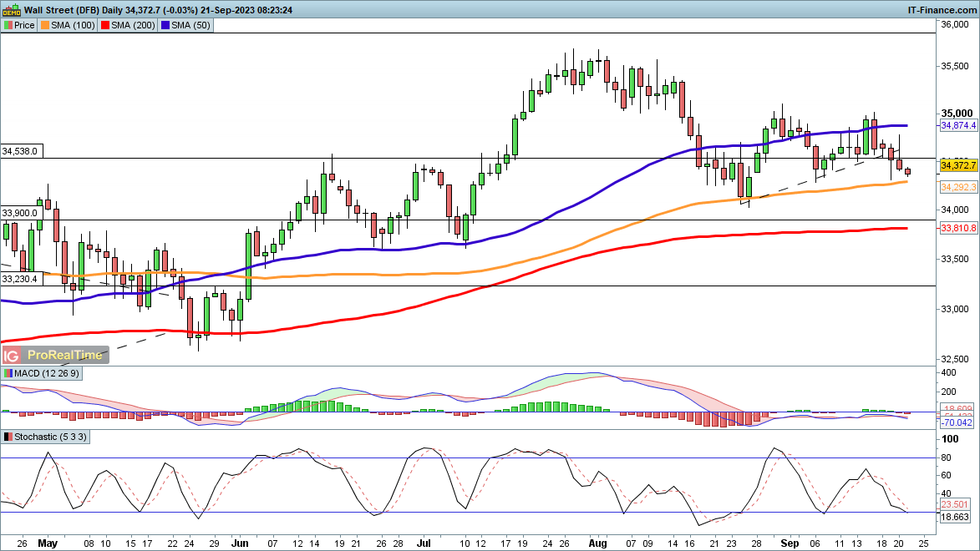Select the SMA (100) legend label
The width and height of the screenshot is (980, 551).
pos(72,25)
